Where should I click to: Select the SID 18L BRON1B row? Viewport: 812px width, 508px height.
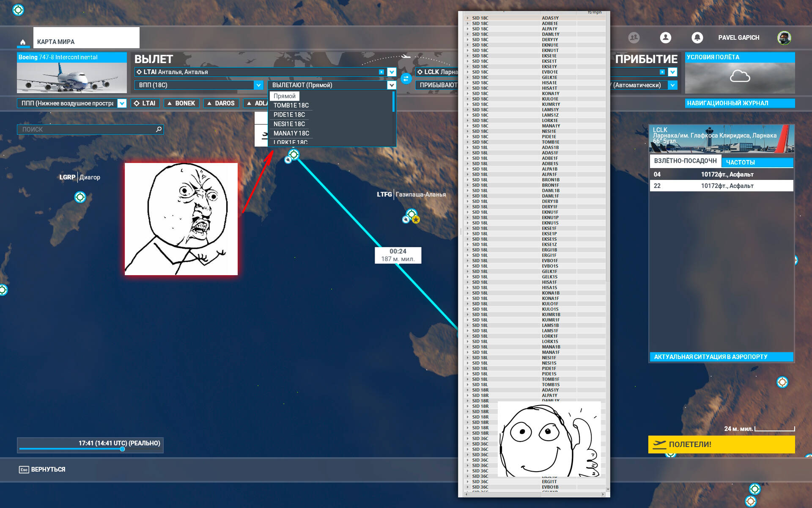coord(535,180)
